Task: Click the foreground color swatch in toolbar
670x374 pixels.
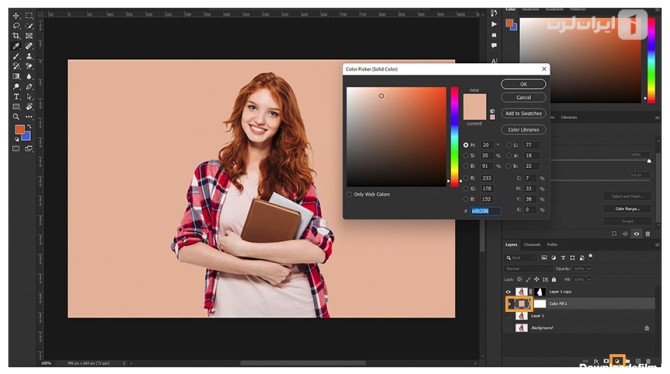Action: pos(20,130)
